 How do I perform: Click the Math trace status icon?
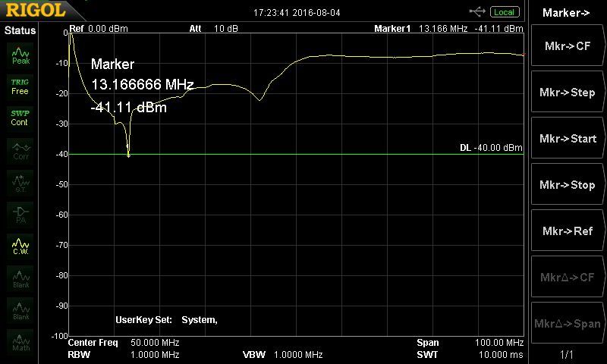coord(20,341)
